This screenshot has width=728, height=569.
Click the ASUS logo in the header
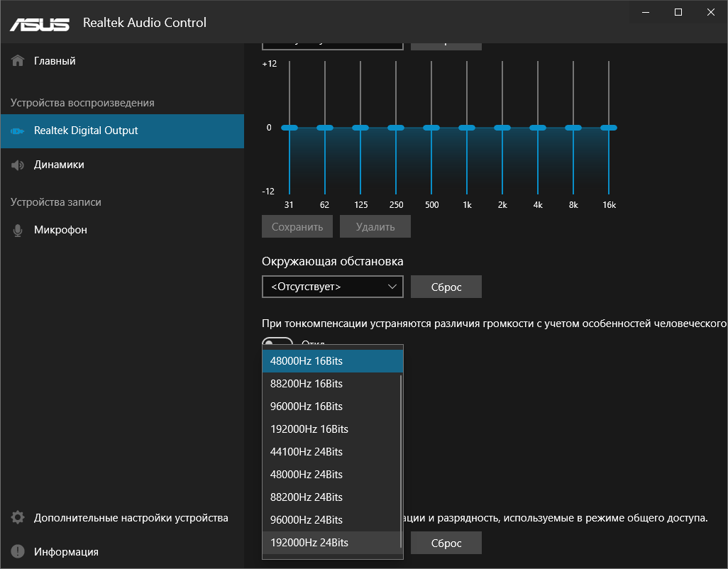[39, 22]
